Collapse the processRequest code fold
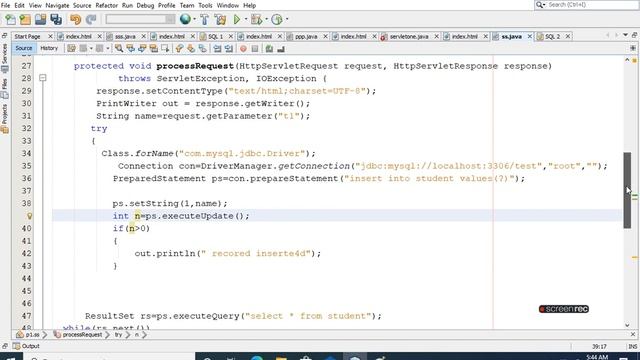Screen dimensions: 640x360 click(42, 78)
